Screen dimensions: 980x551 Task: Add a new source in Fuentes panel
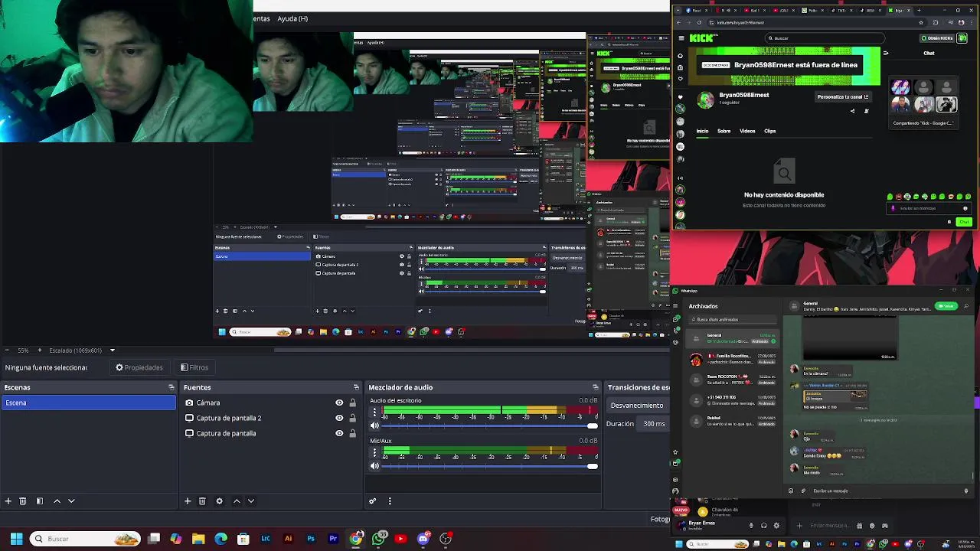pyautogui.click(x=188, y=501)
